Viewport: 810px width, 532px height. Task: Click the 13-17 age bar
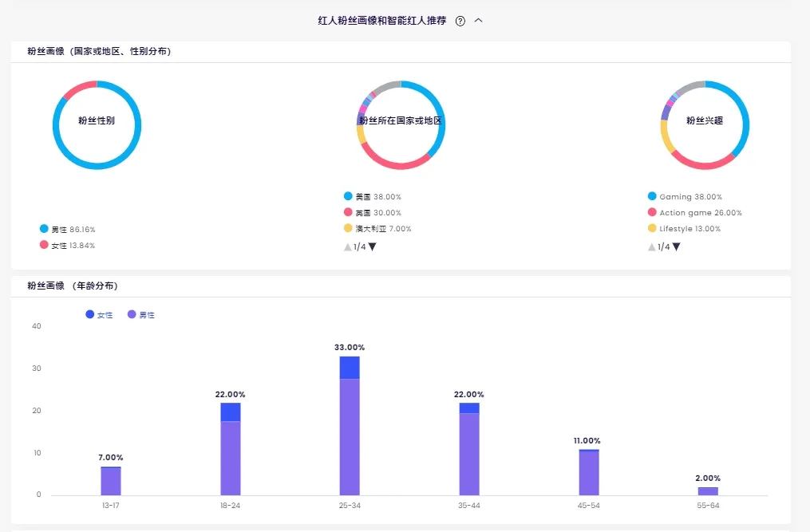111,481
